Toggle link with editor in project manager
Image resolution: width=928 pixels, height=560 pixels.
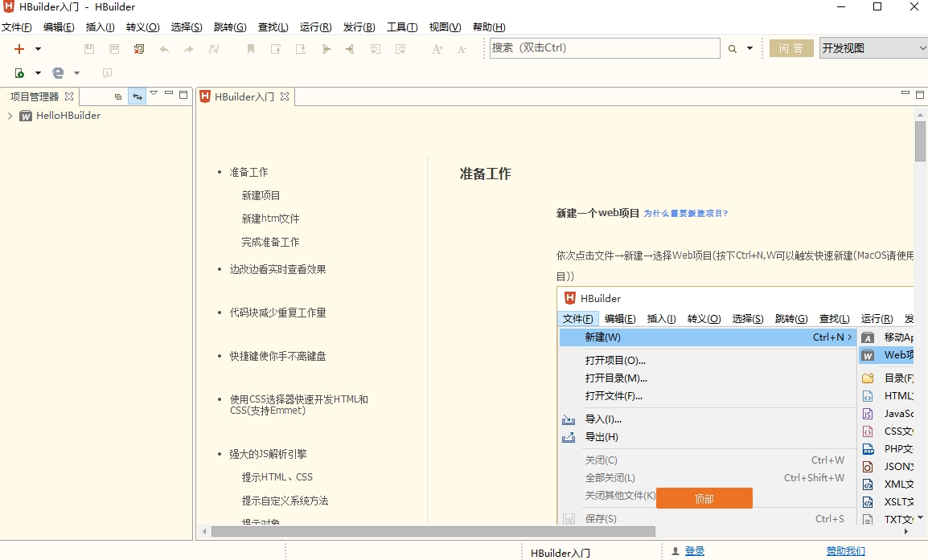137,96
